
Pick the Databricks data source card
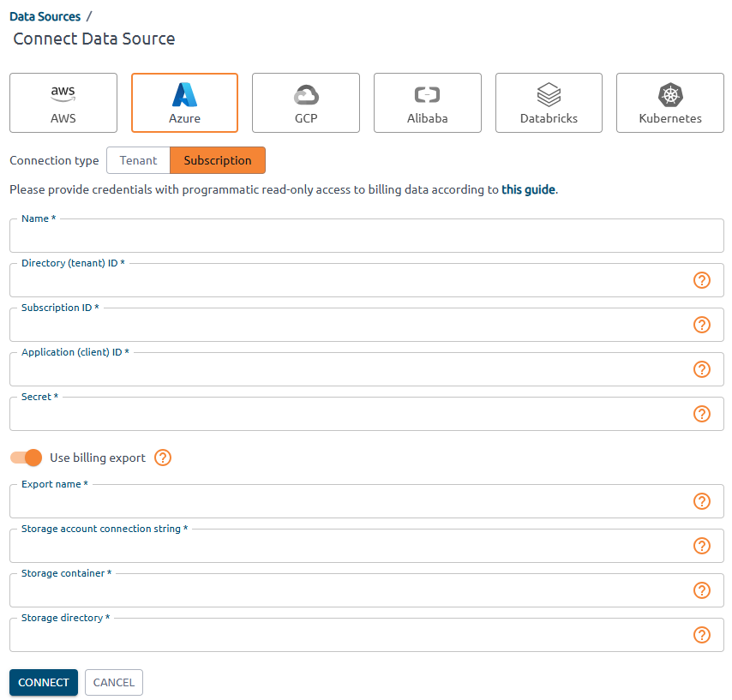(x=549, y=103)
